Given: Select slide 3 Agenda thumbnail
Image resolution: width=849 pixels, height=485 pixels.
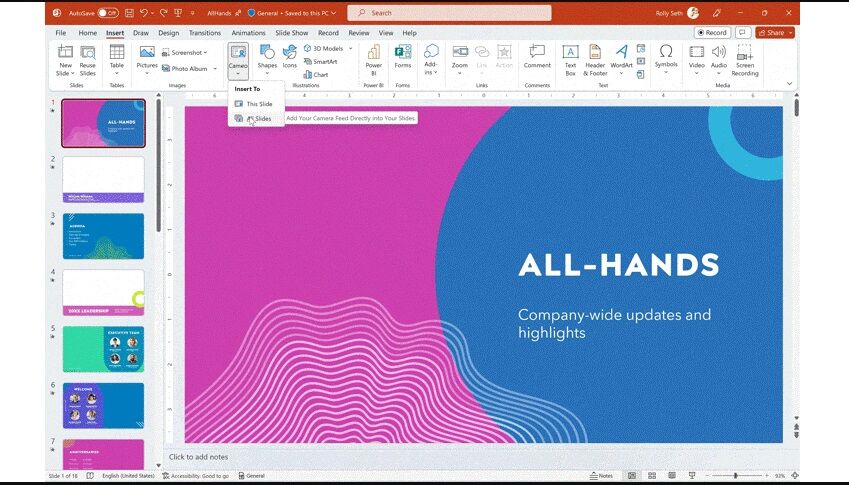Looking at the screenshot, I should tap(103, 236).
